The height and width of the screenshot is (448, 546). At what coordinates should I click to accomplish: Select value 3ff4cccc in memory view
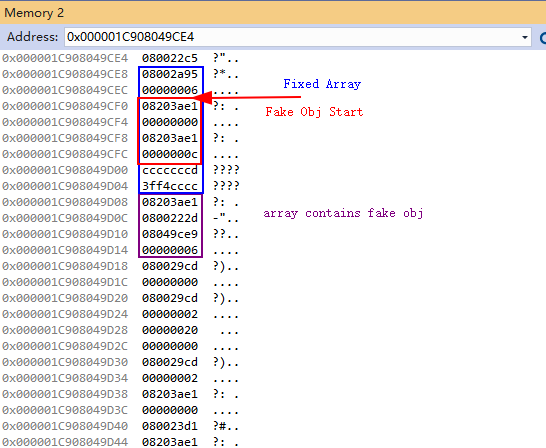point(170,186)
